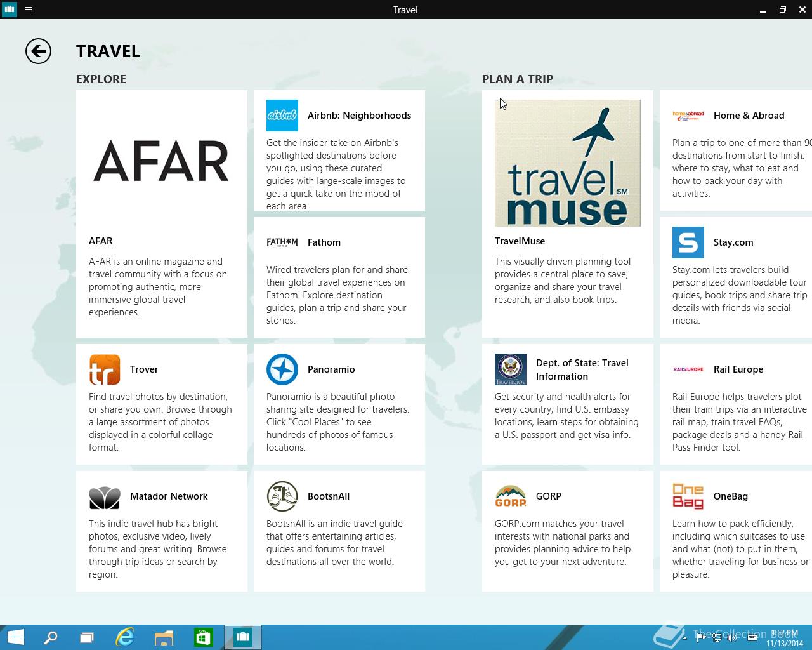The image size is (812, 650).
Task: Select the GORP title text
Action: (549, 496)
